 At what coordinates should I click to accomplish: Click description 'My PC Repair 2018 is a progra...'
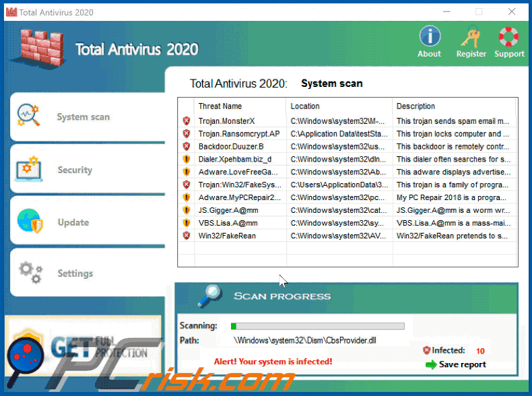coord(452,197)
